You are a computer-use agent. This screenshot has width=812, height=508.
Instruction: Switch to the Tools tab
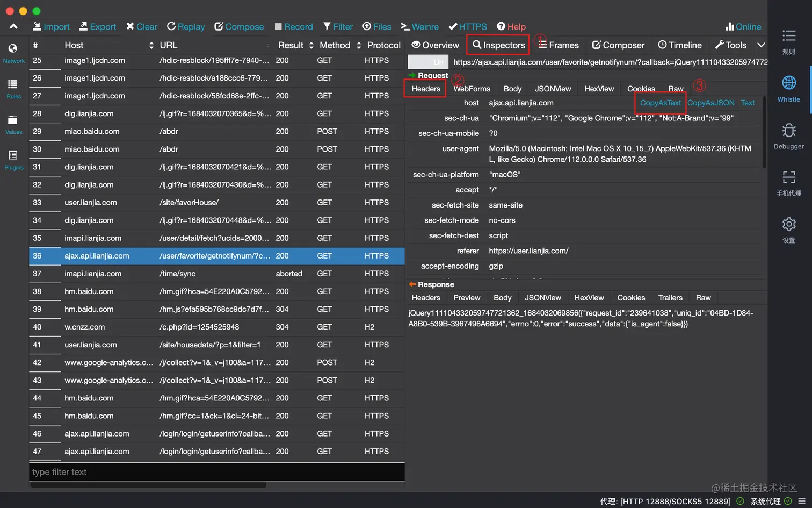[731, 45]
